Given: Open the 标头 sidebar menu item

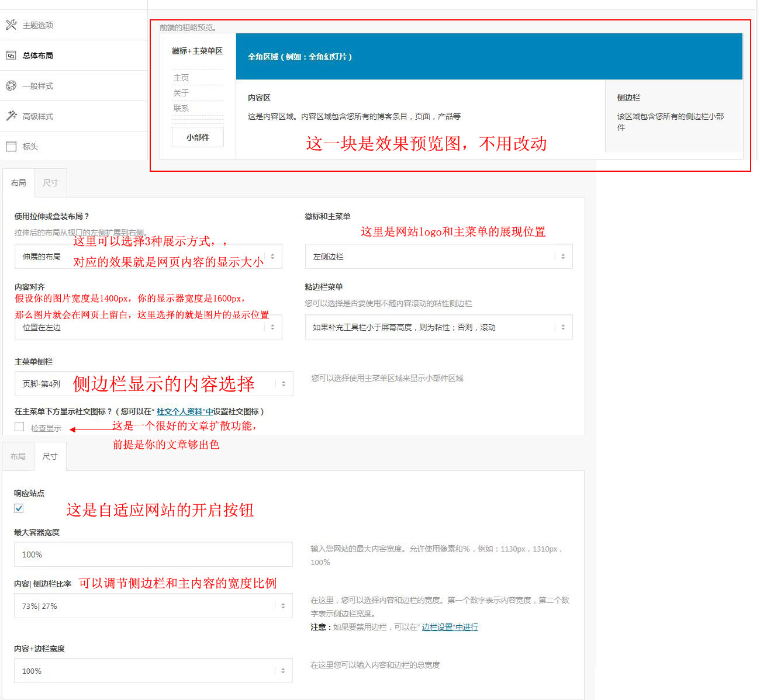Looking at the screenshot, I should tap(74, 146).
